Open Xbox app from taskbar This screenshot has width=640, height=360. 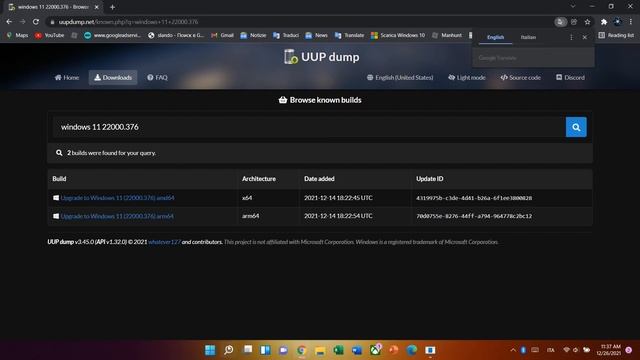coord(375,350)
